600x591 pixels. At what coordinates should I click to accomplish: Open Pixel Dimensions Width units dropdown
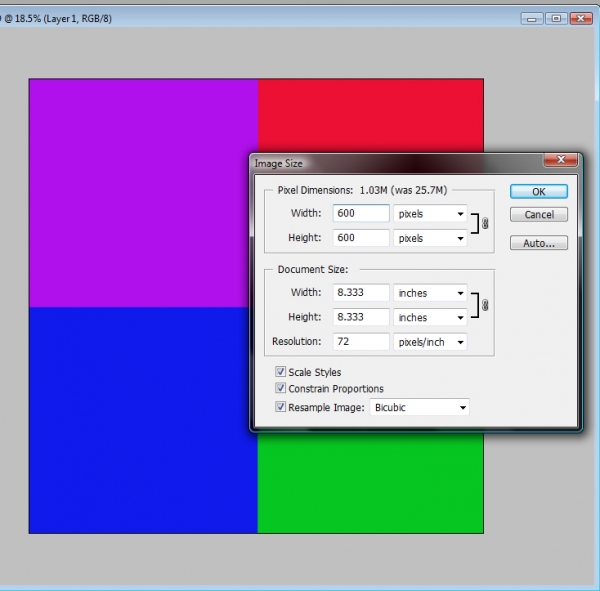[430, 214]
